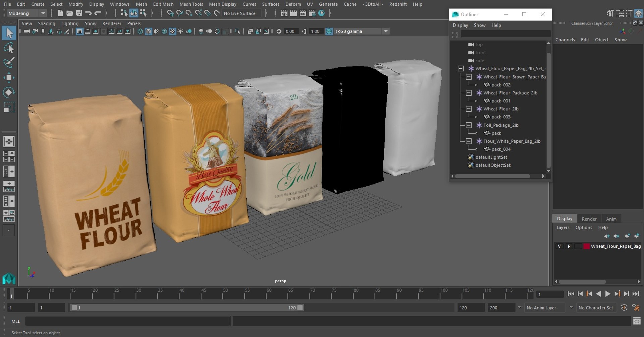
Task: Open the Render View window
Action: pyautogui.click(x=284, y=13)
